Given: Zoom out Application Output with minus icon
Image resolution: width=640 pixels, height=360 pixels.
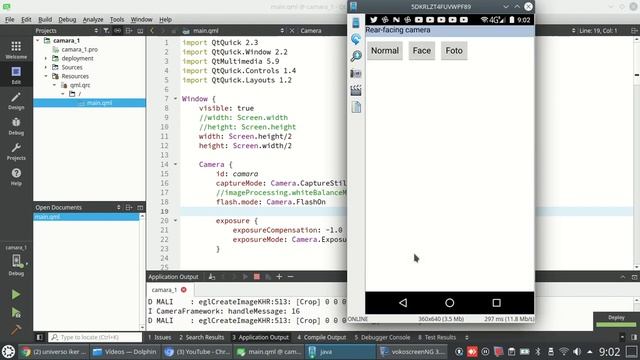Looking at the screenshot, I should pyautogui.click(x=291, y=277).
